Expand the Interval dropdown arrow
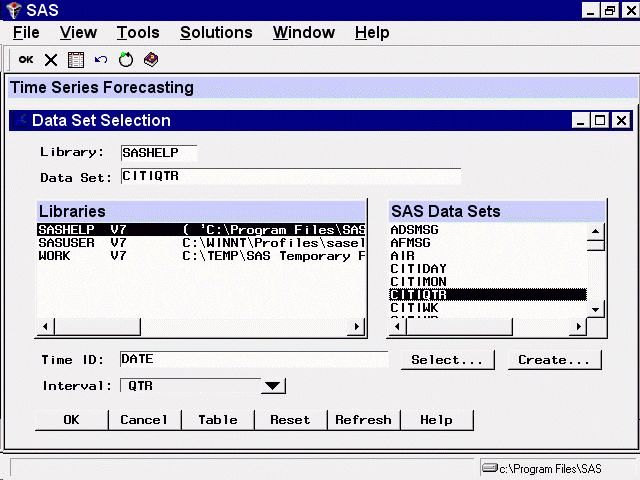640x480 pixels. [273, 385]
